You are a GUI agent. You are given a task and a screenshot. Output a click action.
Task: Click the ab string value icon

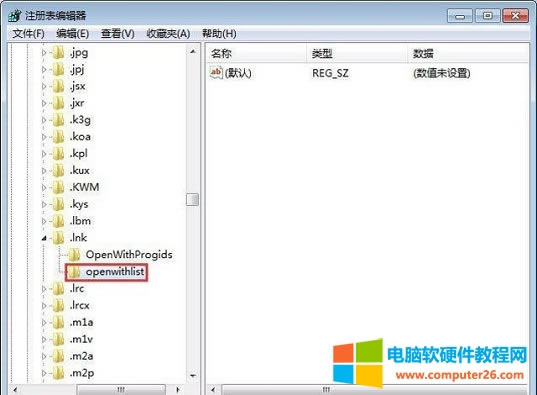[216, 73]
